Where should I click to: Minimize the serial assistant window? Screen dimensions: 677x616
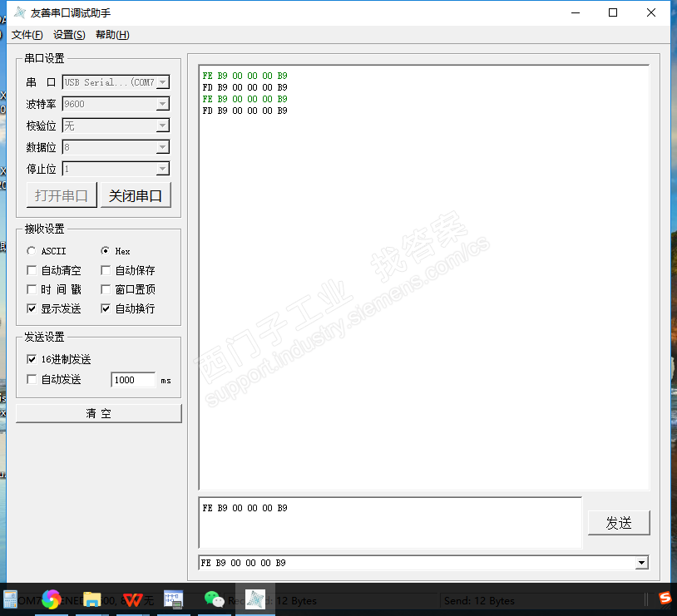tap(575, 13)
